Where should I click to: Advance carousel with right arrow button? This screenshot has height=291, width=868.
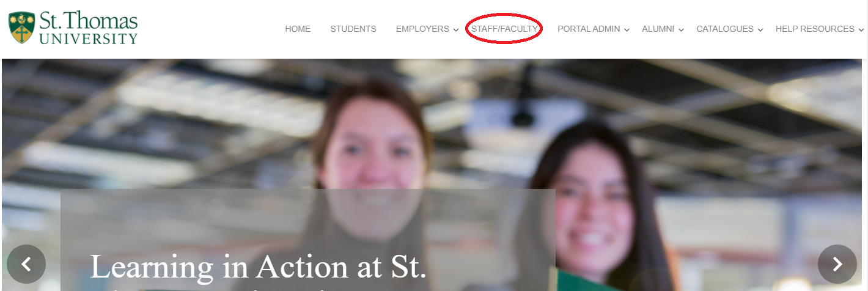point(837,264)
